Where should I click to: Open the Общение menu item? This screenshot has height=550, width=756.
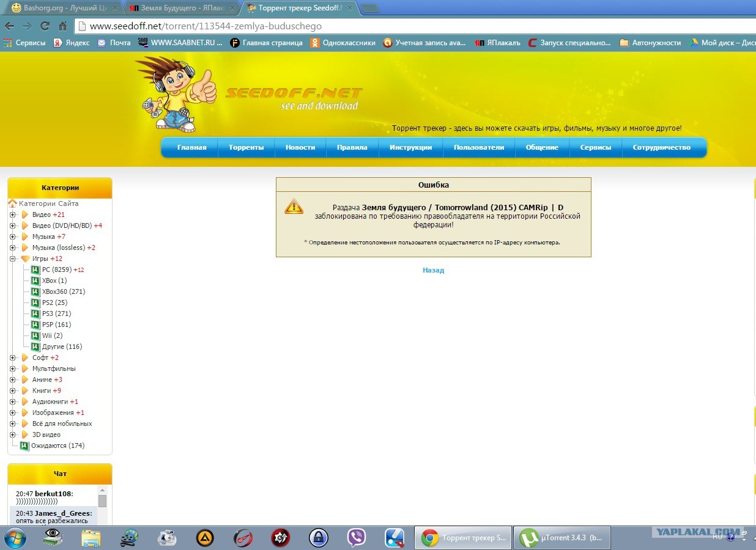pos(542,147)
